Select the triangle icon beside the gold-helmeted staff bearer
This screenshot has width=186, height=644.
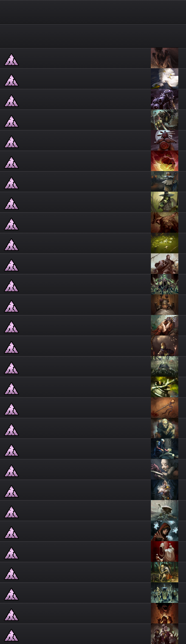[x=11, y=347]
